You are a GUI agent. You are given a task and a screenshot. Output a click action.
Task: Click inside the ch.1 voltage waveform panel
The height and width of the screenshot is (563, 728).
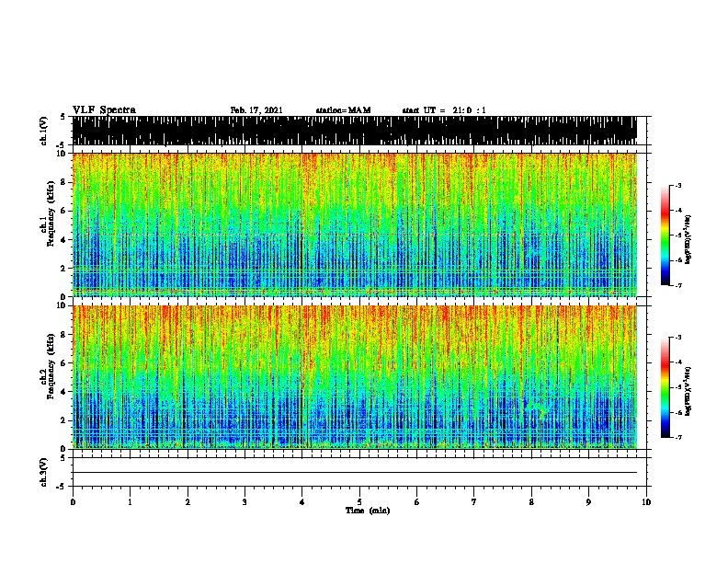(x=354, y=131)
